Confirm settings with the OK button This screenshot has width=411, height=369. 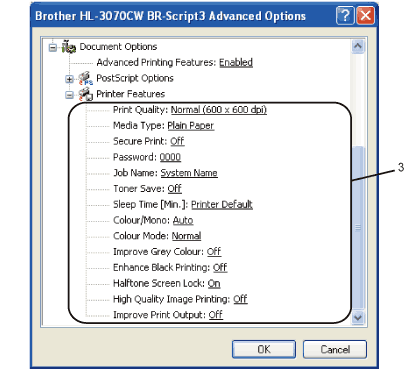(264, 349)
